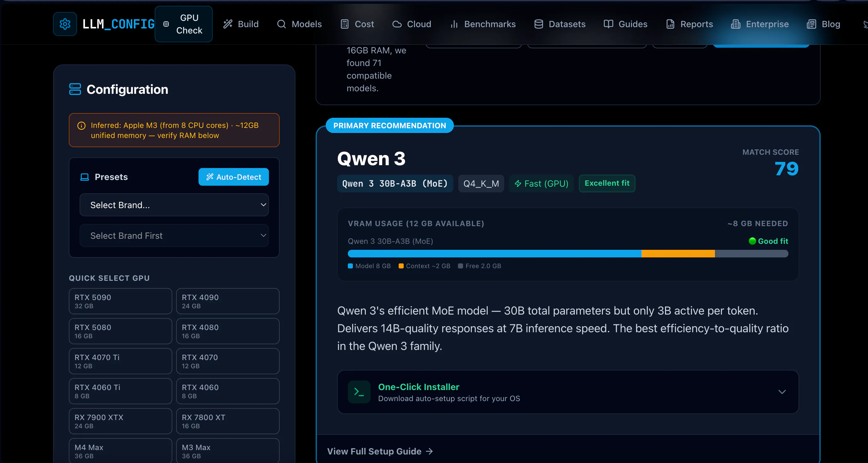Click the Qwen 3 heading
This screenshot has width=868, height=463.
371,159
